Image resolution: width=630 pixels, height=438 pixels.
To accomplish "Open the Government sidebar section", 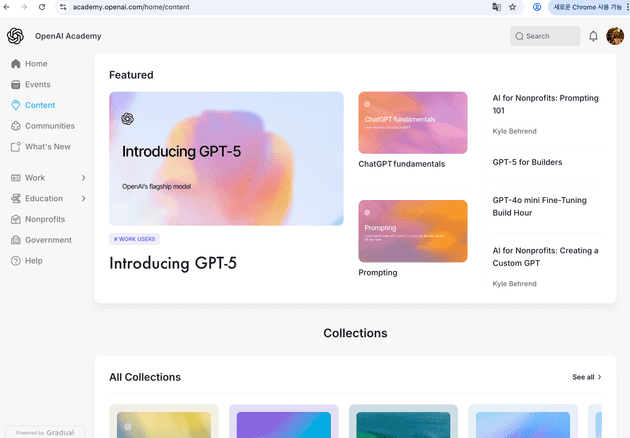I will coord(48,240).
